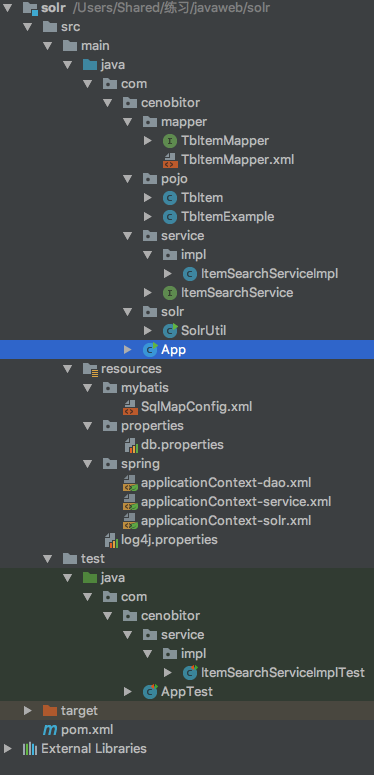The height and width of the screenshot is (775, 374).
Task: Click the External Libraries icon
Action: click(x=30, y=748)
